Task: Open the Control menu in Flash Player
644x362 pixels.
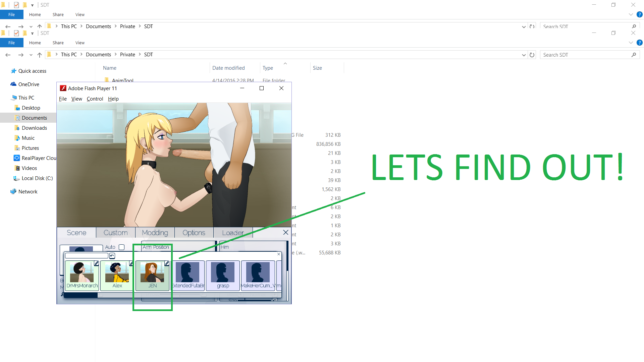Action: 95,99
